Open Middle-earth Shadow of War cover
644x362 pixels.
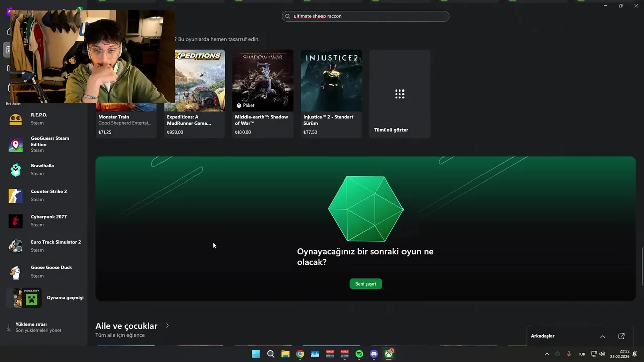(x=263, y=80)
